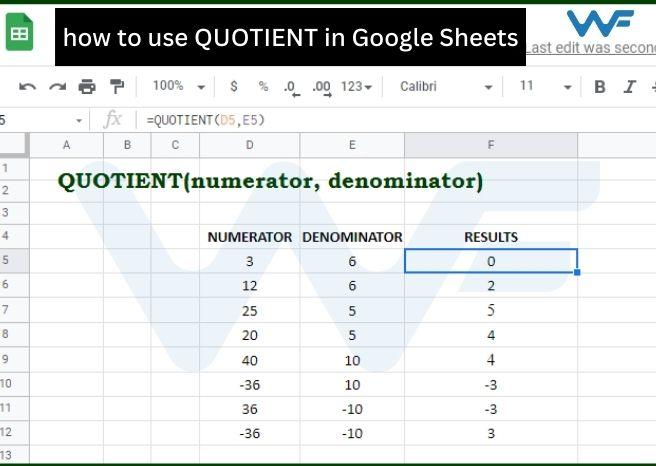Viewport: 656px width, 466px height.
Task: Open the zoom 100% dropdown
Action: tap(178, 86)
